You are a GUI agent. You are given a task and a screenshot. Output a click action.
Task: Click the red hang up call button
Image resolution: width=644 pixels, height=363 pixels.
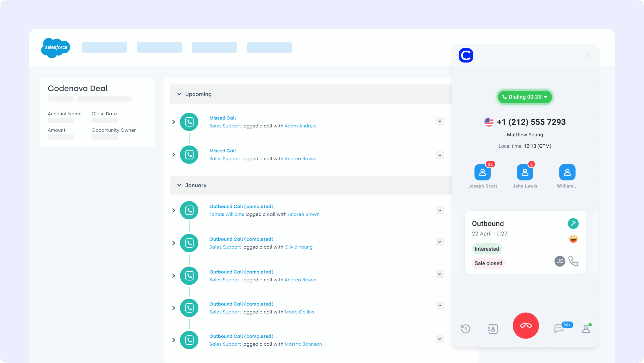526,325
